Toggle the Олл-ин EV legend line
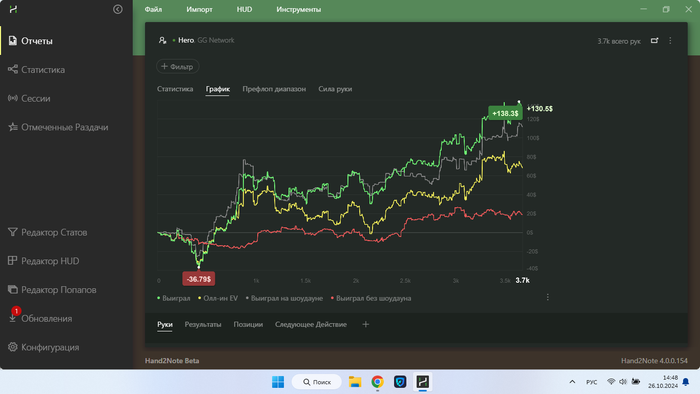Image resolution: width=700 pixels, height=394 pixels. (218, 298)
